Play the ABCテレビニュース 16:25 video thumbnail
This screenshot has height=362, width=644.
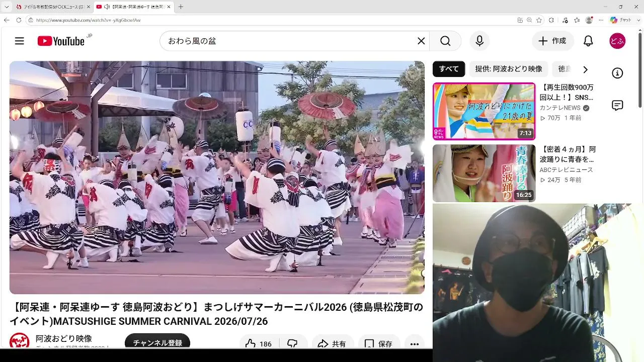[x=484, y=173]
